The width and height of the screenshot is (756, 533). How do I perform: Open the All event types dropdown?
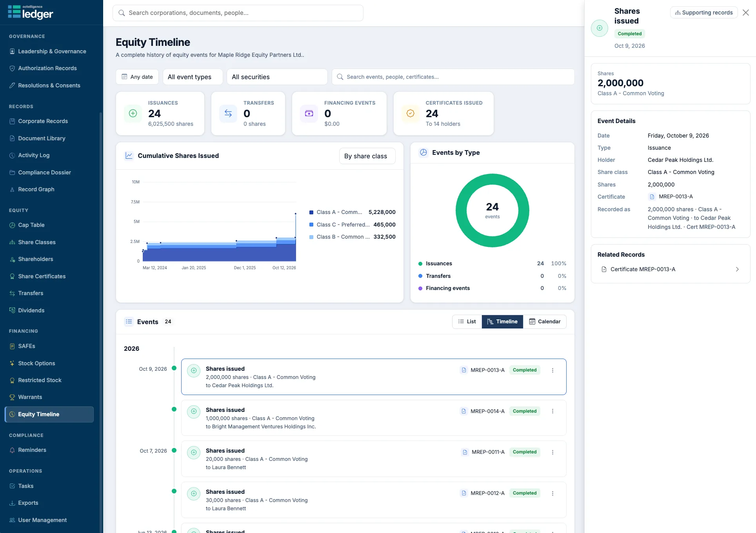(x=193, y=77)
